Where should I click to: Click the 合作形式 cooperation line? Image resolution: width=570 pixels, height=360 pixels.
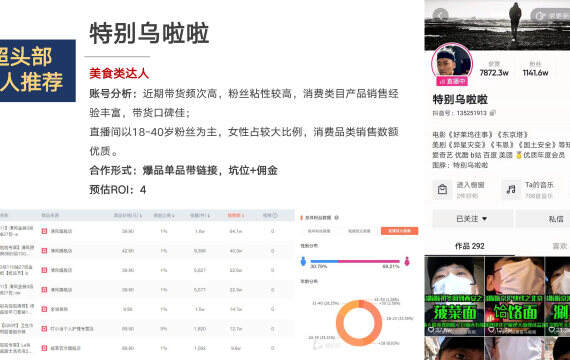pos(184,171)
